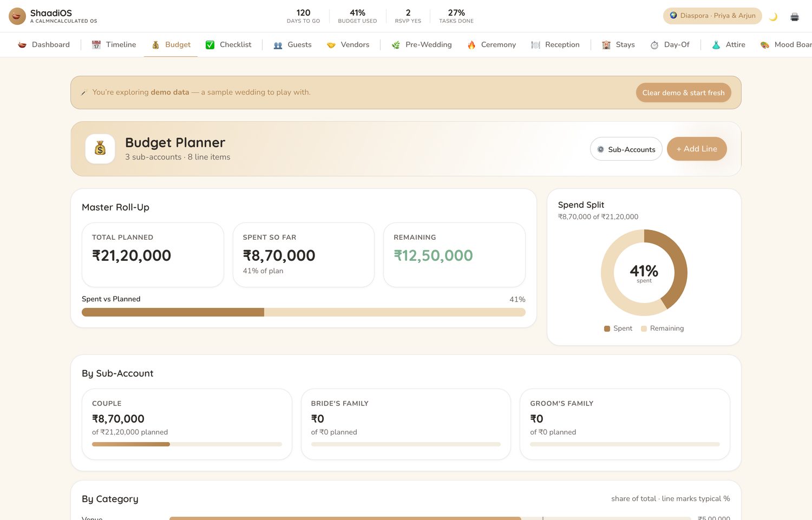Open the Pre-Wedding tab
Image resolution: width=812 pixels, height=520 pixels.
pos(422,45)
